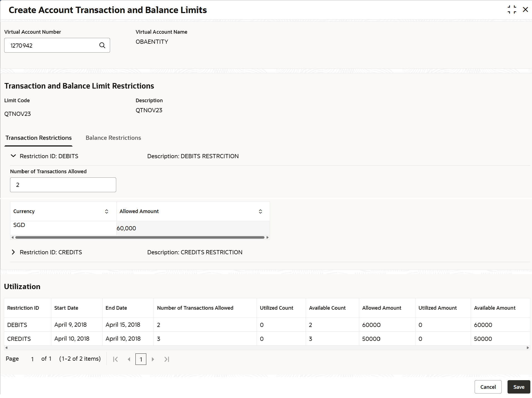Go to next page of Utilization table
This screenshot has height=398, width=532.
tap(153, 359)
